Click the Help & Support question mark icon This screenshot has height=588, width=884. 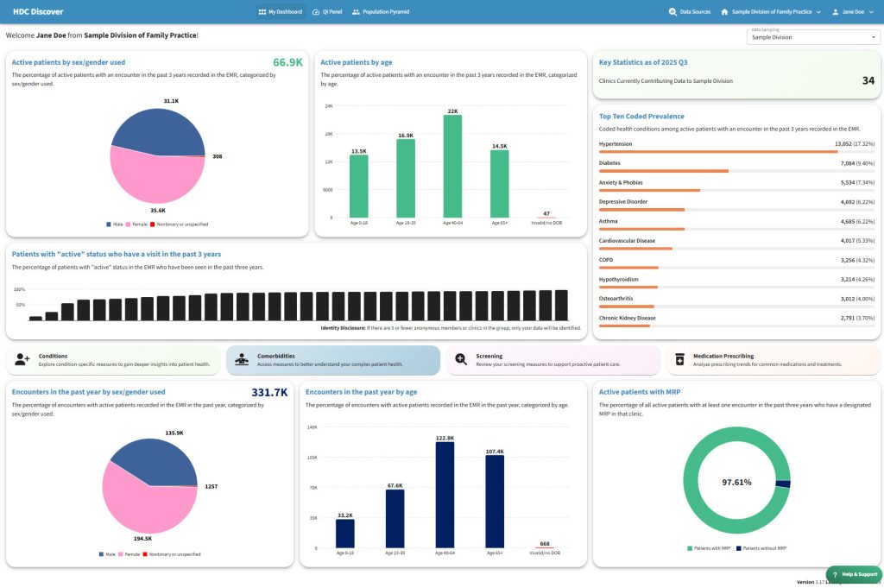pyautogui.click(x=835, y=574)
